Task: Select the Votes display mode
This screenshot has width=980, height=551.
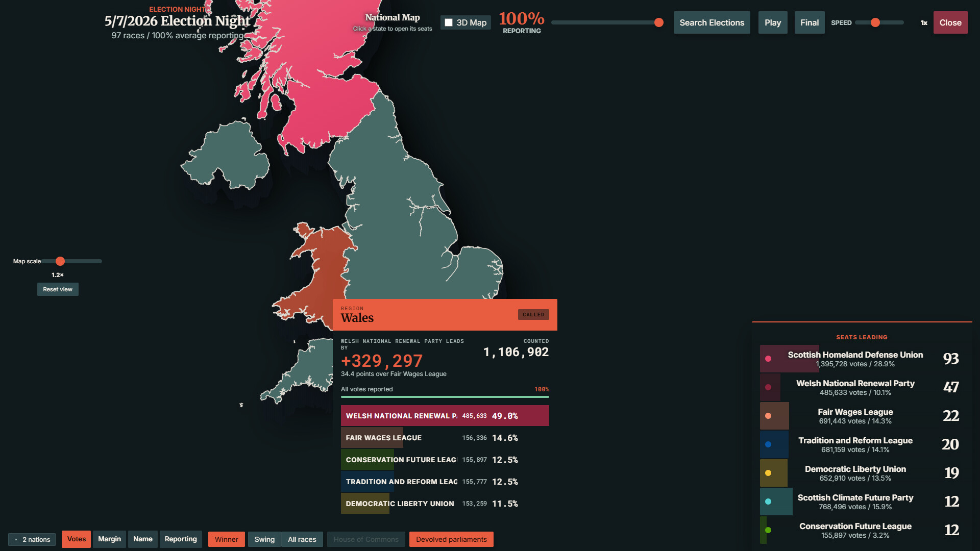Action: click(x=77, y=539)
